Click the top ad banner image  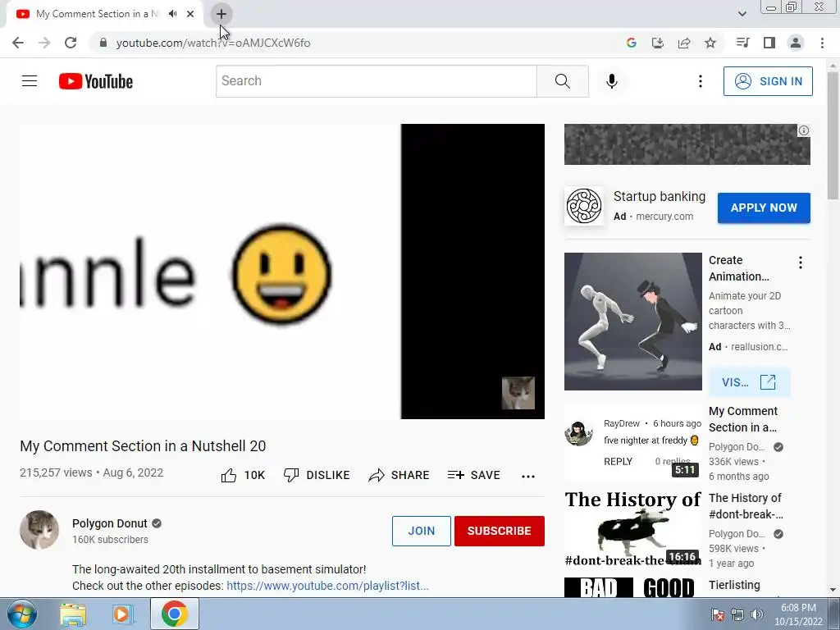[x=687, y=144]
